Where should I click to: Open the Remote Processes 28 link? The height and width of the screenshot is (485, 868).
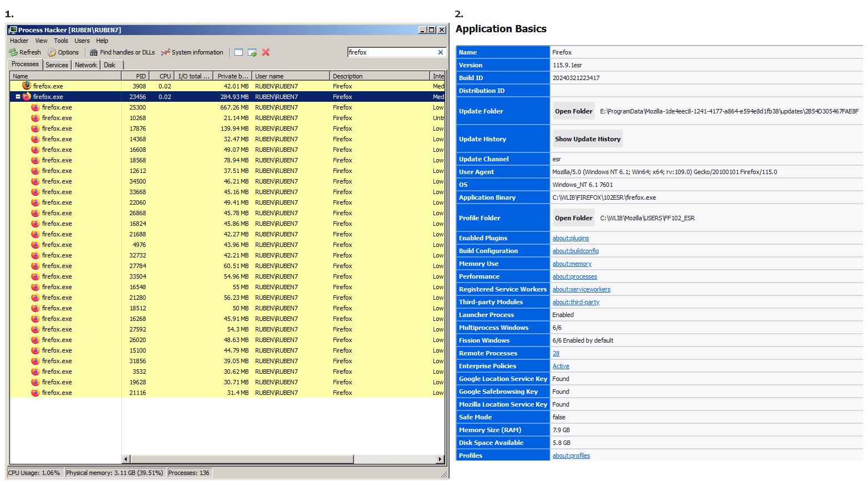(556, 353)
